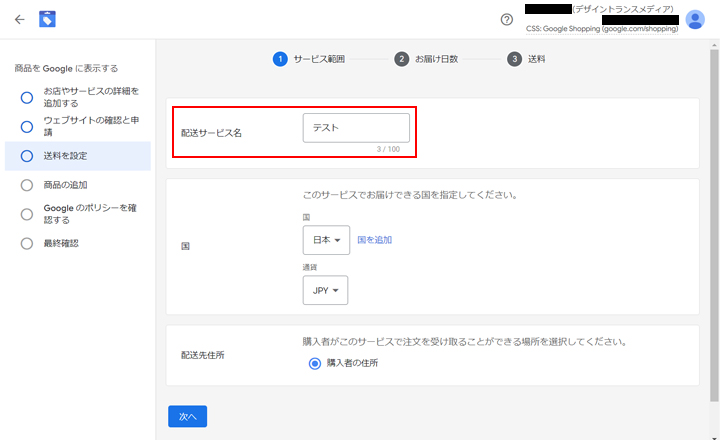Click the back arrow icon
Screen dimensions: 720x440
[19, 19]
